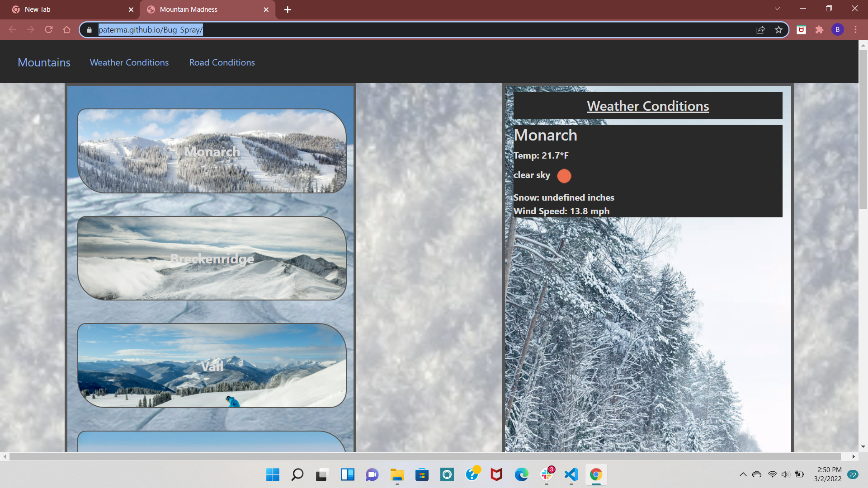Open the McAfee browser extension

(x=801, y=30)
